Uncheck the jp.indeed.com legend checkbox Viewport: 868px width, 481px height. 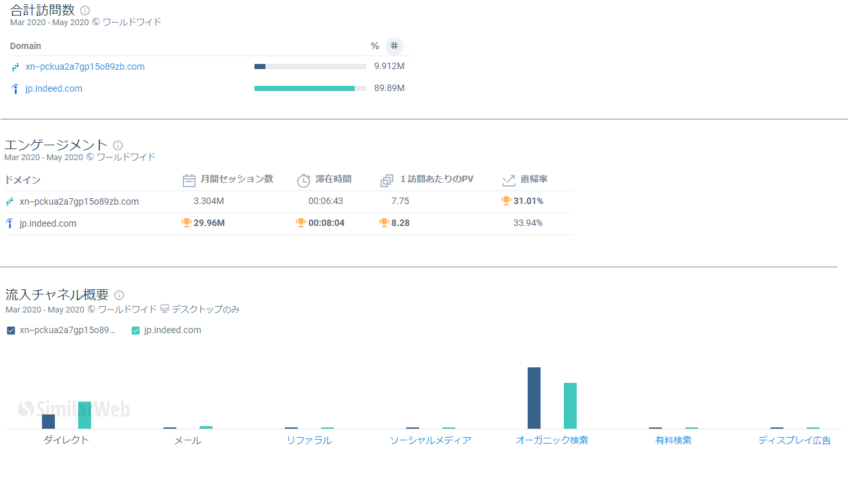point(136,331)
